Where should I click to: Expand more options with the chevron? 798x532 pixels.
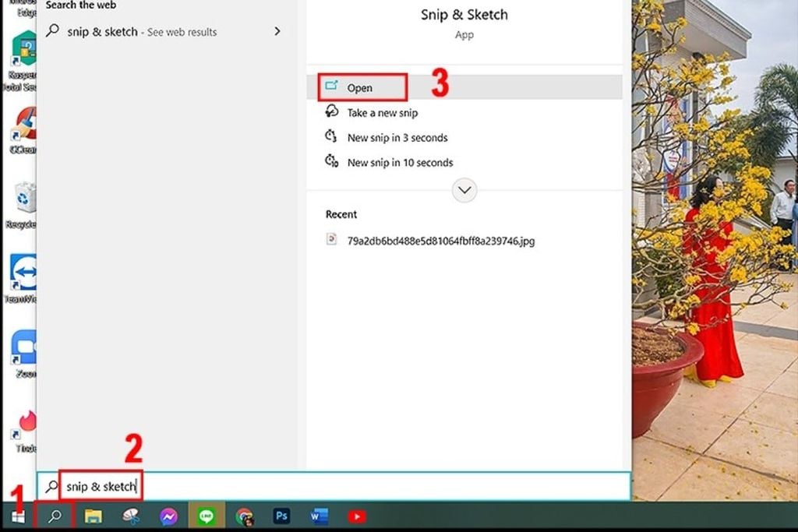[464, 190]
